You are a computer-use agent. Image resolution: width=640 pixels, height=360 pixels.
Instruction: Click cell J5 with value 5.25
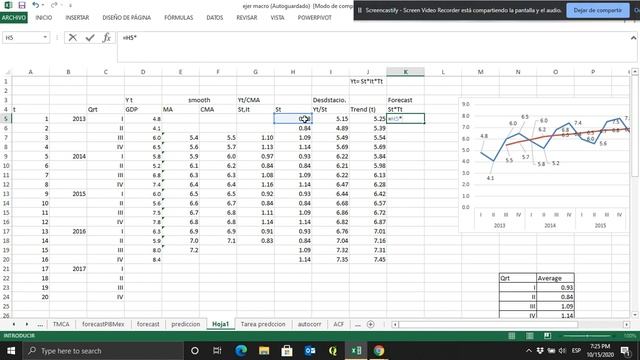[x=368, y=119]
